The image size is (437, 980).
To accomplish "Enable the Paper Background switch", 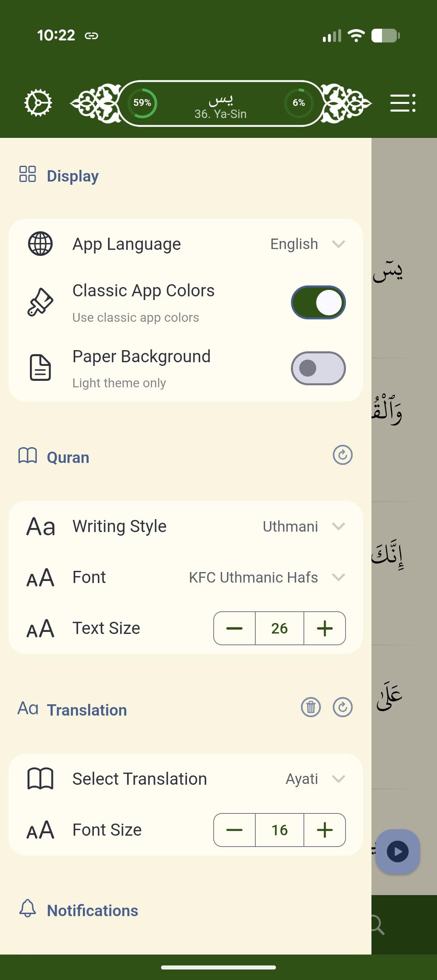I will click(318, 368).
